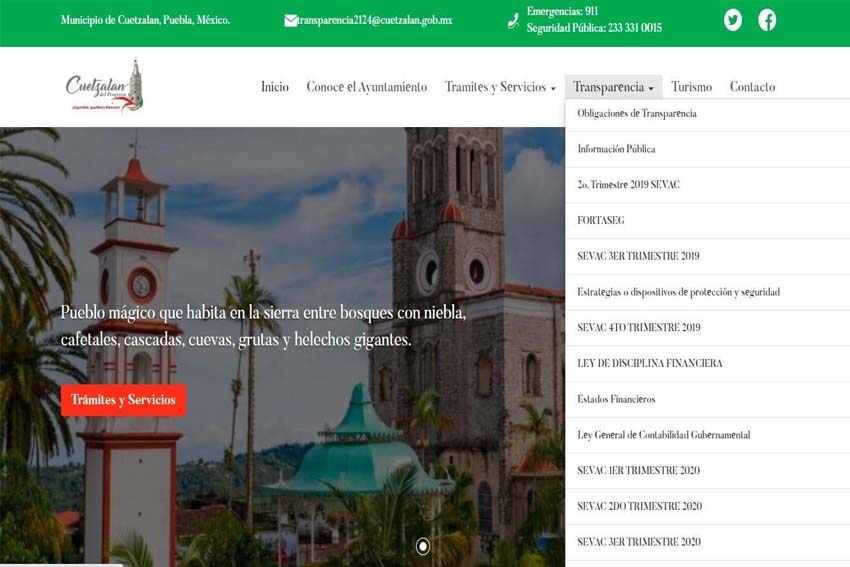The image size is (850, 567).
Task: Select Estados Financieros menu entry
Action: coord(616,399)
